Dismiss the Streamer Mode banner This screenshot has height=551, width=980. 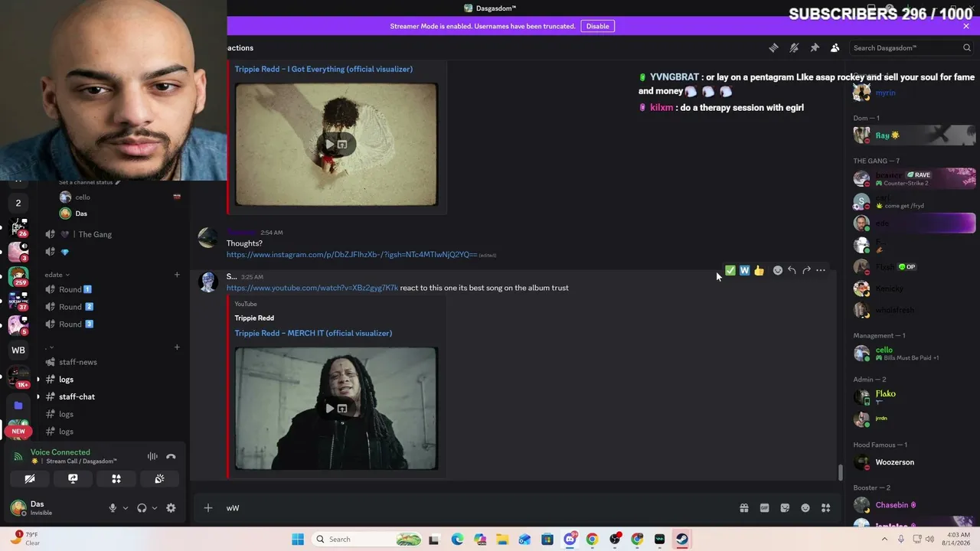[966, 26]
